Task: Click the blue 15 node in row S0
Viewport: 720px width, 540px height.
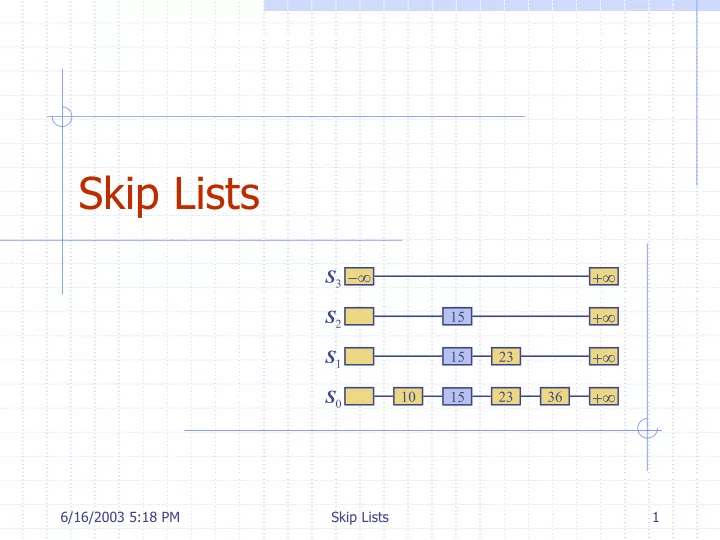Action: (457, 396)
